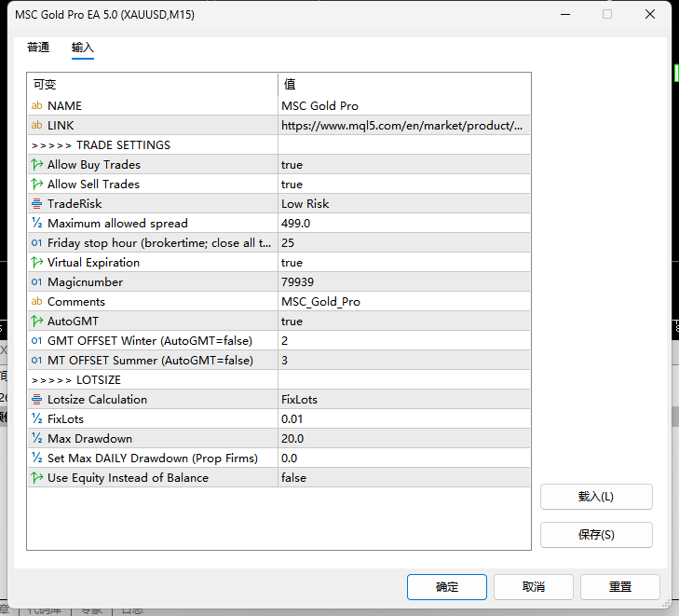This screenshot has width=679, height=616.
Task: Switch to the 输入 tab
Action: (x=83, y=48)
